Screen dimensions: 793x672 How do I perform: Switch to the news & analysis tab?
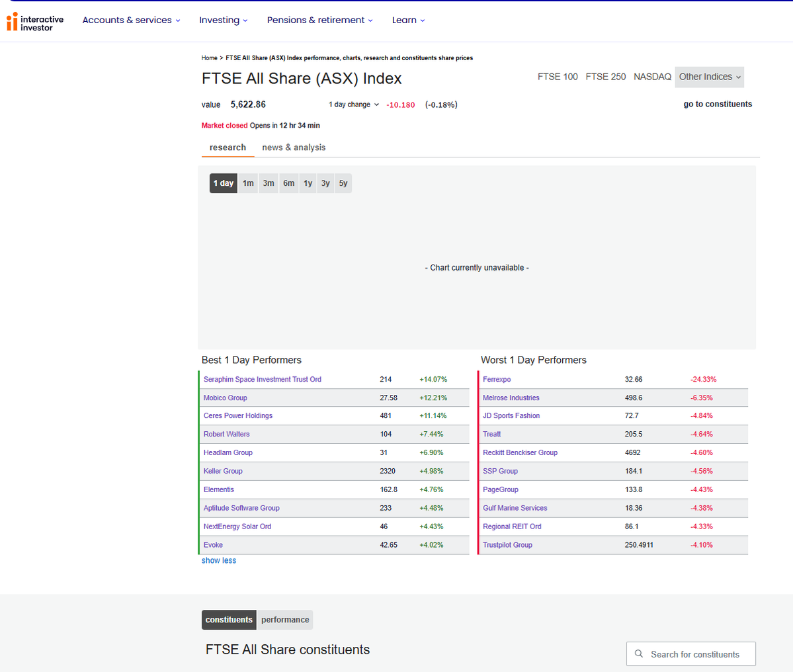[294, 147]
